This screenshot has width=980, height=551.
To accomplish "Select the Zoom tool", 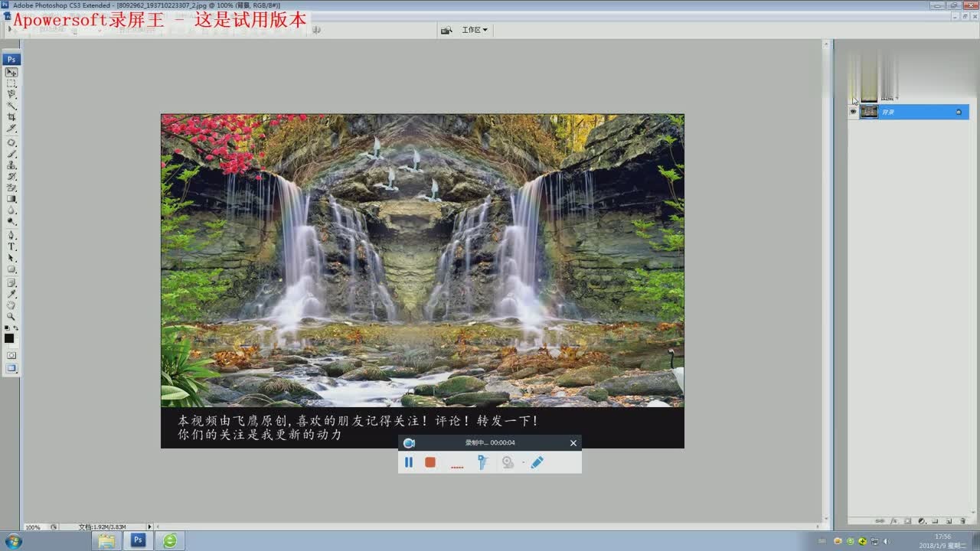I will click(11, 316).
